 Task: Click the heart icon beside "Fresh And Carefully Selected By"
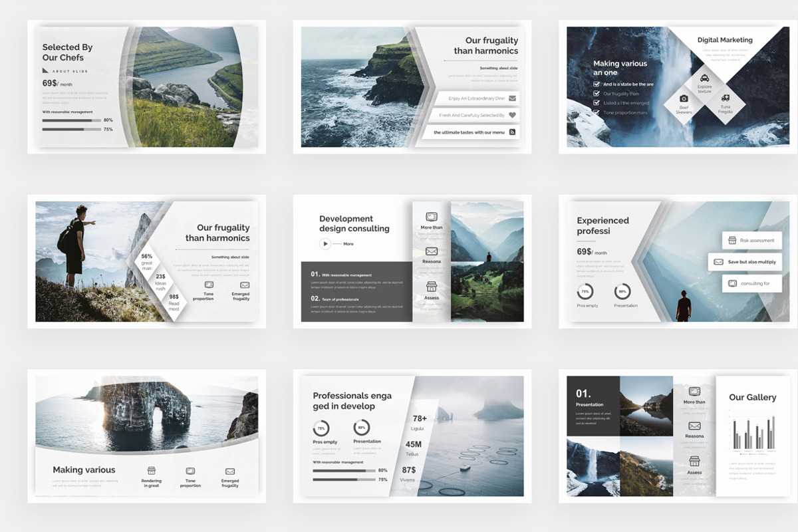[x=512, y=115]
